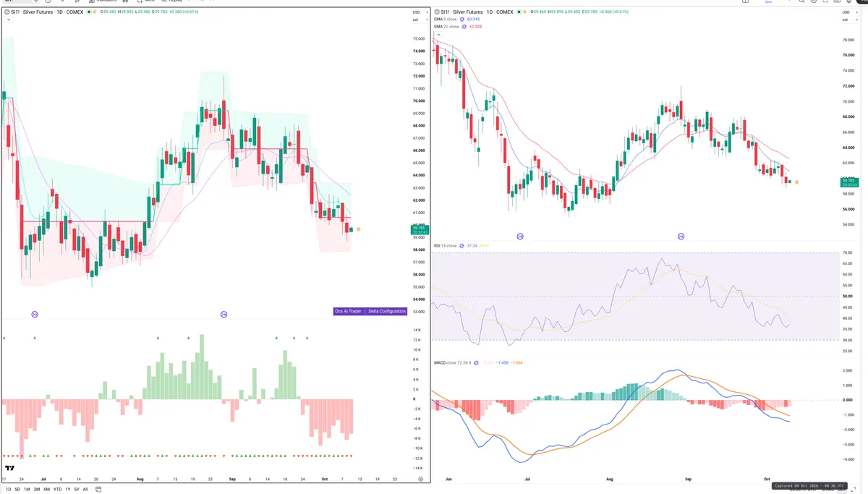Click orange D data badge in right chart header

(x=525, y=12)
